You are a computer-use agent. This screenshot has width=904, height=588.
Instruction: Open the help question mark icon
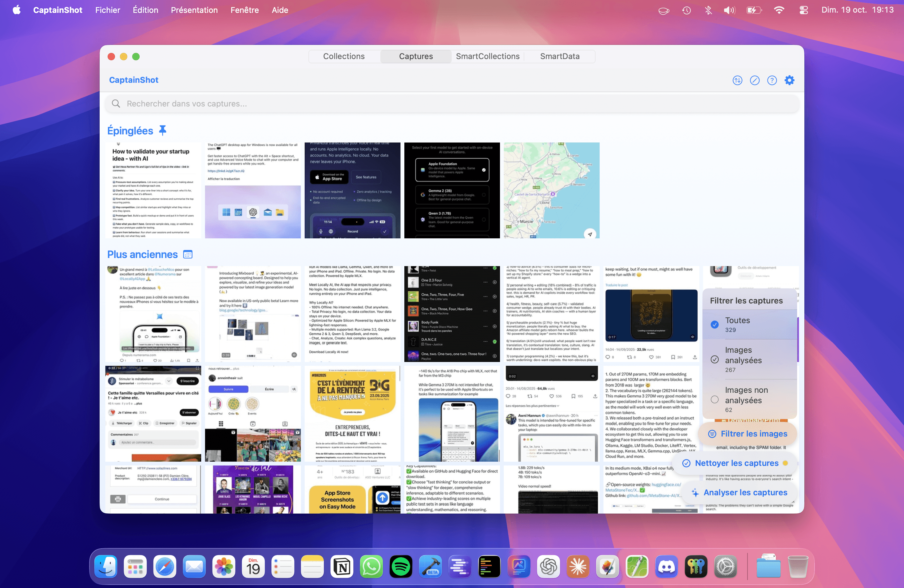(772, 80)
